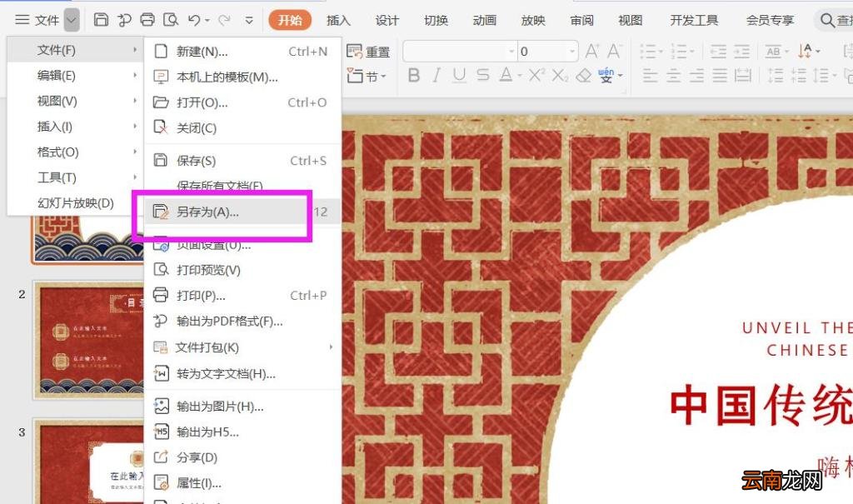Click the redo arrow icon
Viewport: 853px width, 504px height.
point(224,20)
